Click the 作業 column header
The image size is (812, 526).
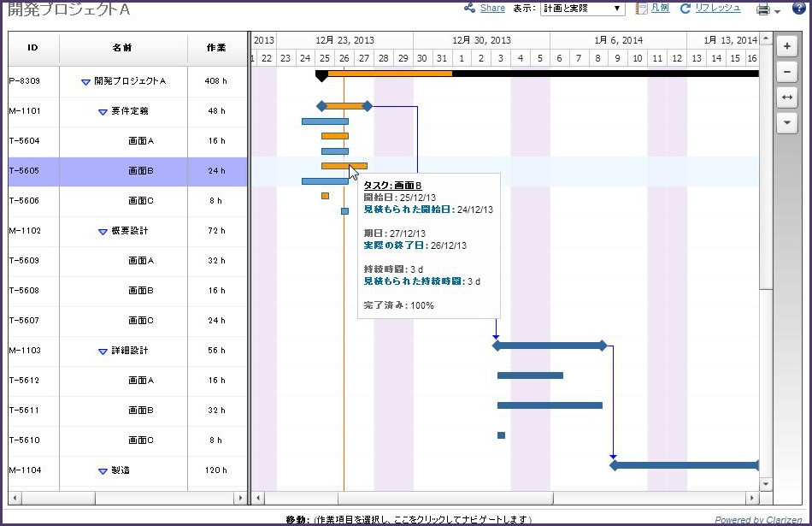click(x=216, y=48)
